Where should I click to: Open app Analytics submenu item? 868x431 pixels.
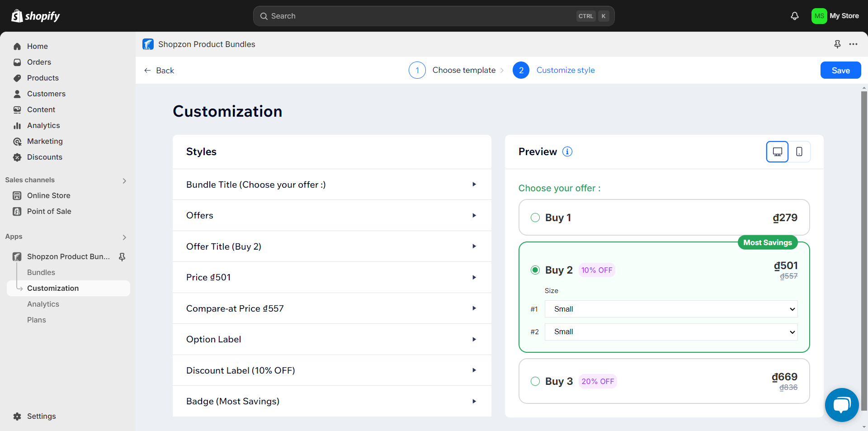click(43, 304)
